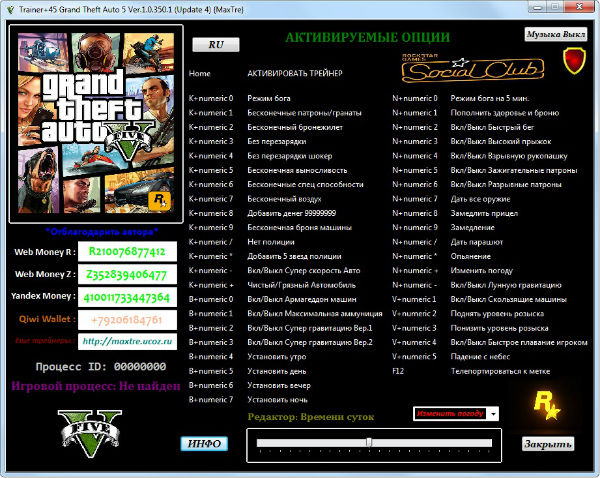Viewport: 600px width, 478px height.
Task: Click the time of day slider thumb
Action: click(x=369, y=442)
